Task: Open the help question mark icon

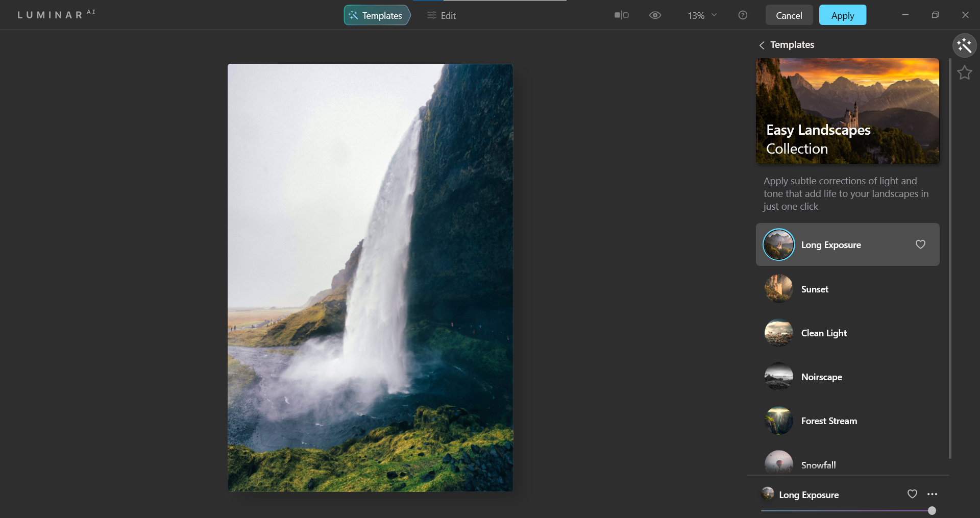Action: [743, 15]
